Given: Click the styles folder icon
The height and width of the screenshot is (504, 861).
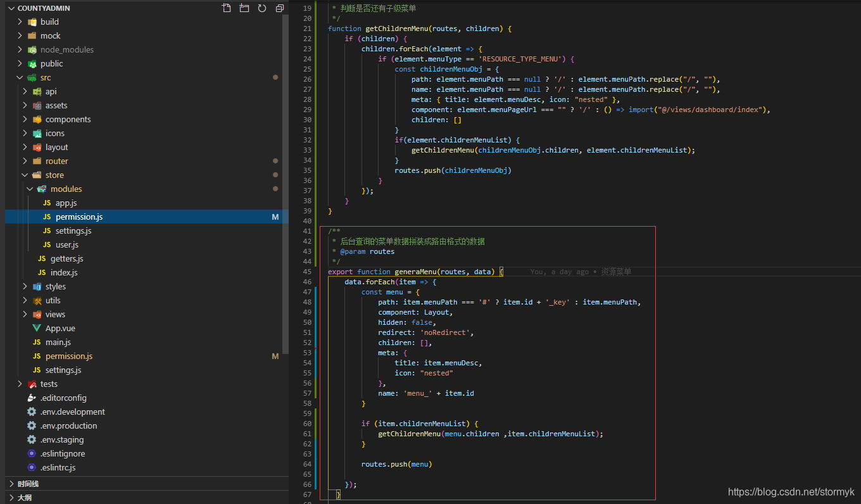Looking at the screenshot, I should click(x=37, y=286).
